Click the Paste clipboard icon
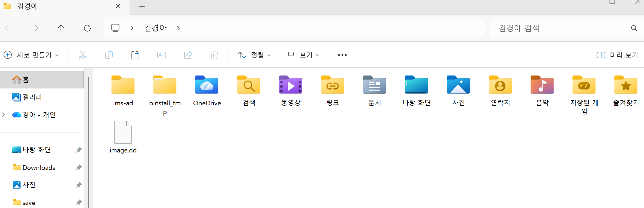Viewport: 644px width, 208px height. pos(135,55)
